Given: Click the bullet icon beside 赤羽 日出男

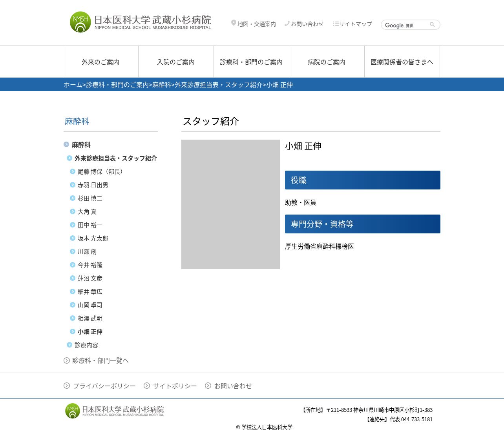Looking at the screenshot, I should pyautogui.click(x=73, y=185).
